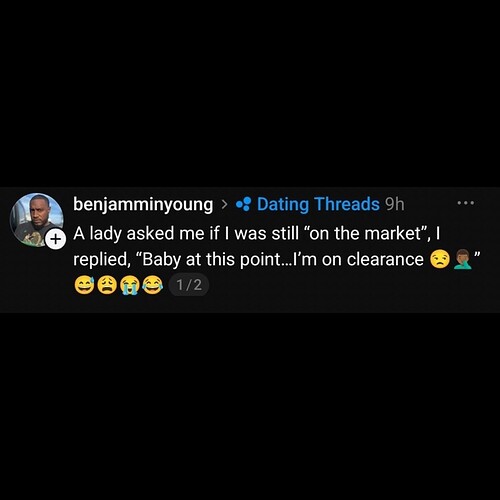Open the benjamminyoung username link

click(143, 204)
